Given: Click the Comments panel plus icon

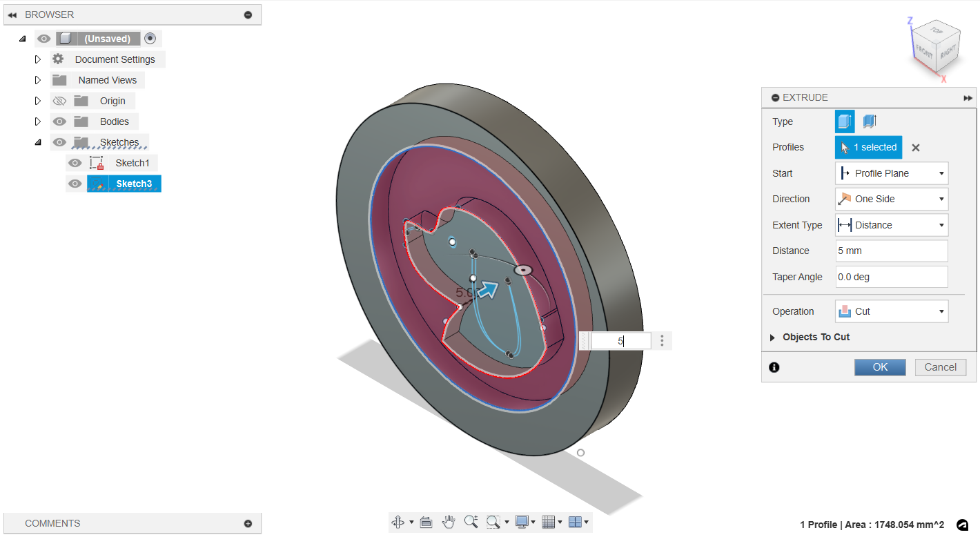Looking at the screenshot, I should pos(248,523).
